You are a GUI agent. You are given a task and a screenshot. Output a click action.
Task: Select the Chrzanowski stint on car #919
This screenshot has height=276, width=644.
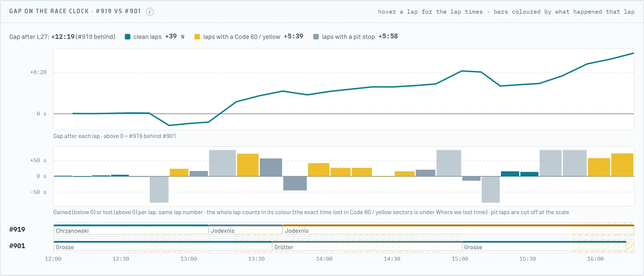131,230
